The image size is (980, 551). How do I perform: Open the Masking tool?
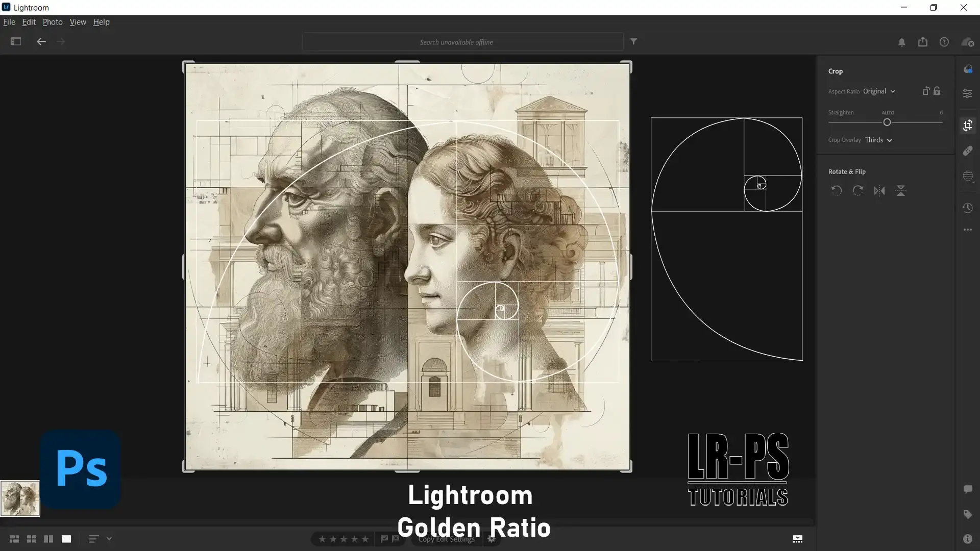pyautogui.click(x=968, y=176)
